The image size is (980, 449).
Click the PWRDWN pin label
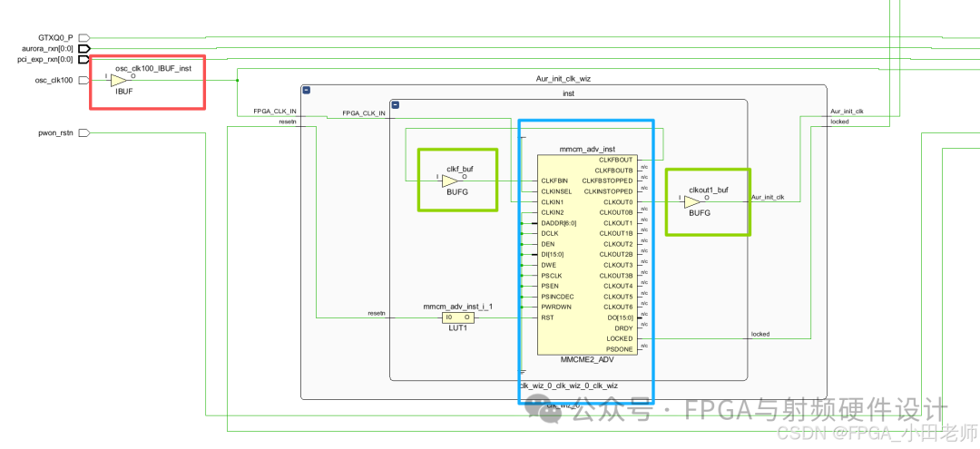(x=555, y=307)
